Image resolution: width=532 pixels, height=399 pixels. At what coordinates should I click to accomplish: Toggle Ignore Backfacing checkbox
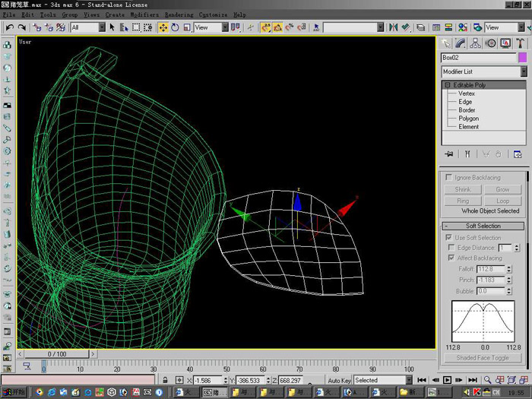449,177
